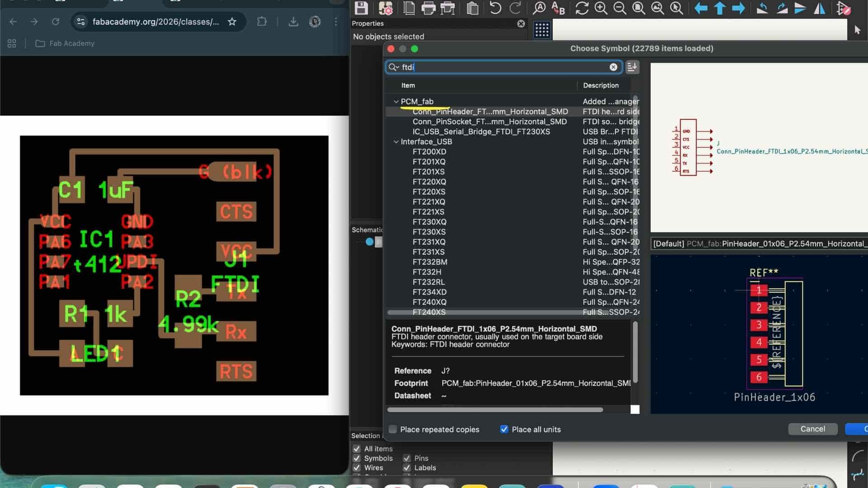Click the Print icon in toolbar
Viewport: 868px width, 488px height.
[428, 8]
